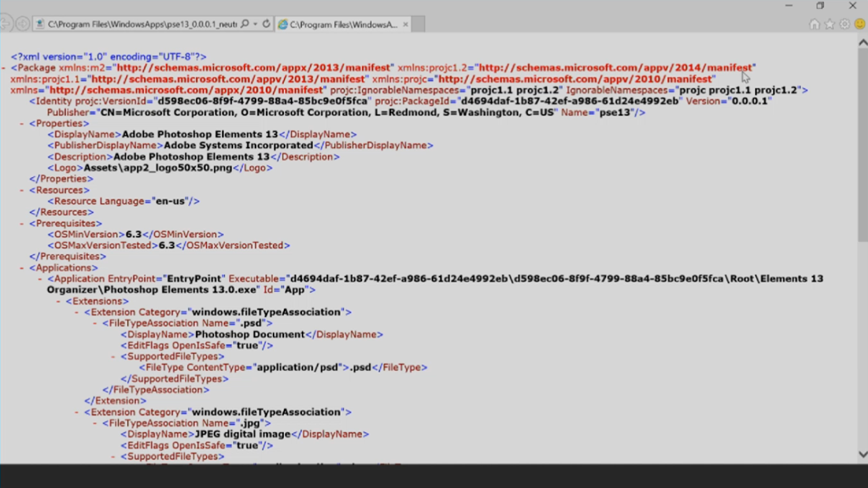
Task: Click the closing </FileTypeAssociation> tag
Action: click(x=156, y=390)
